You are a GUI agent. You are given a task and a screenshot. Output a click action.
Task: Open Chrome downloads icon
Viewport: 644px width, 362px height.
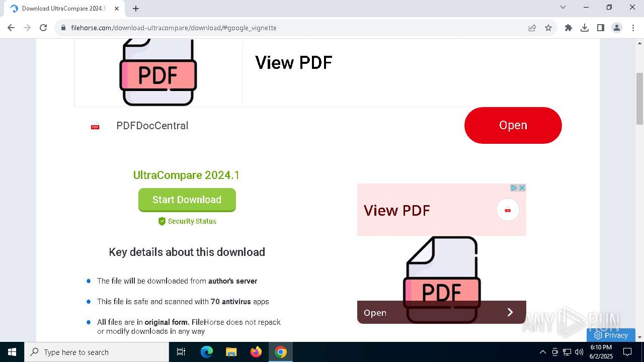[x=585, y=28]
